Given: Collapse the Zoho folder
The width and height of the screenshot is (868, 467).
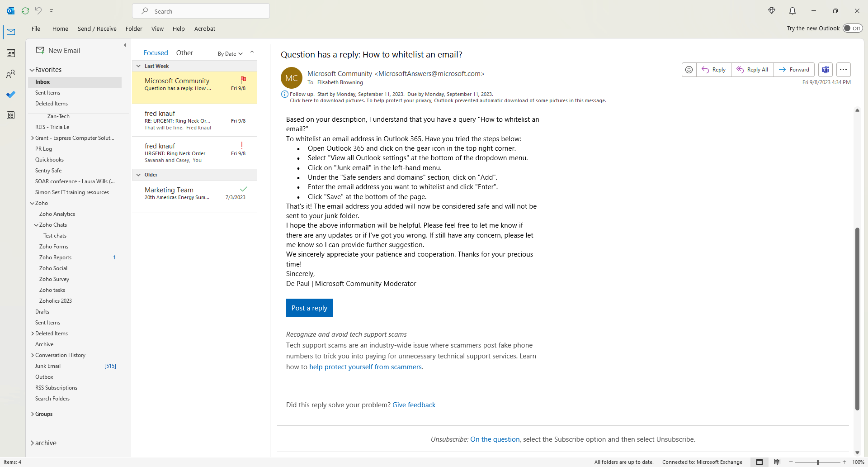Looking at the screenshot, I should [x=32, y=203].
